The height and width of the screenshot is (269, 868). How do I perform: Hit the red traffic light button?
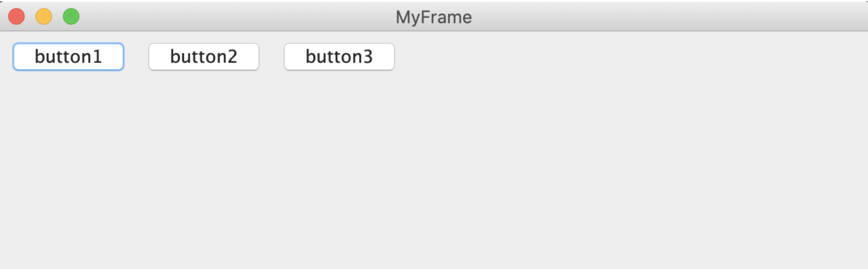(x=16, y=17)
